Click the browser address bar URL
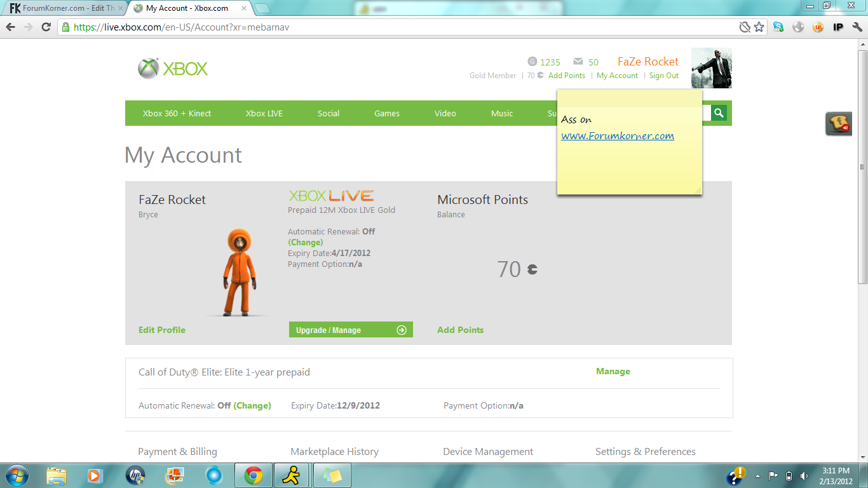 (x=182, y=27)
